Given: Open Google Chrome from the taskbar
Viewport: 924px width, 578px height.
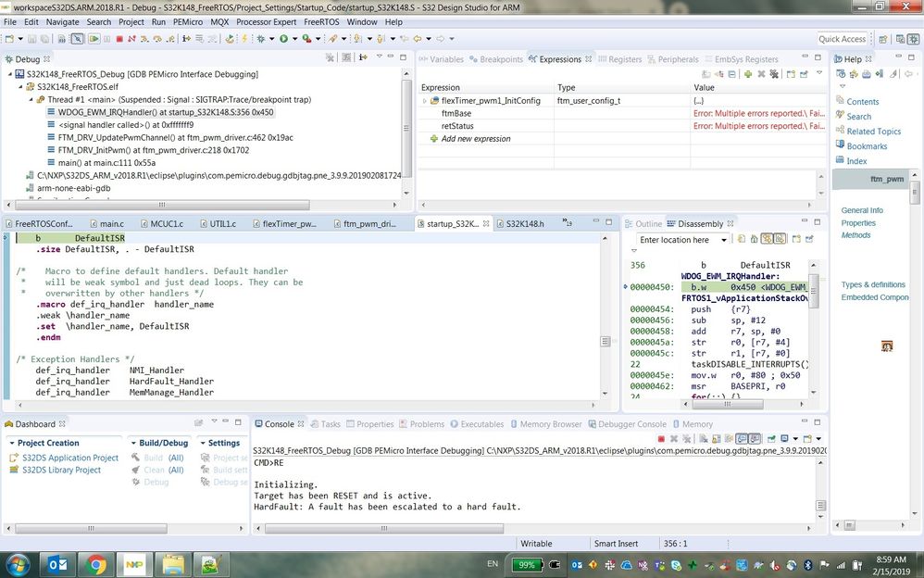Looking at the screenshot, I should click(x=96, y=564).
